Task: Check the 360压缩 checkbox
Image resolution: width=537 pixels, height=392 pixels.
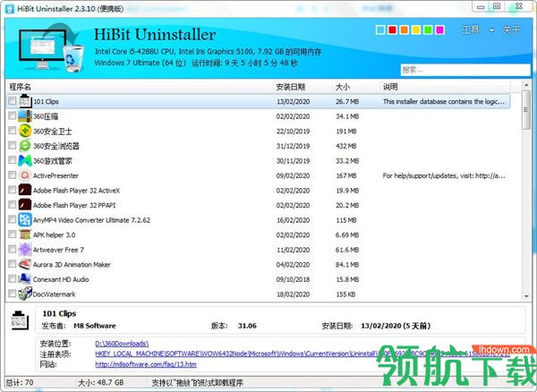Action: [12, 115]
